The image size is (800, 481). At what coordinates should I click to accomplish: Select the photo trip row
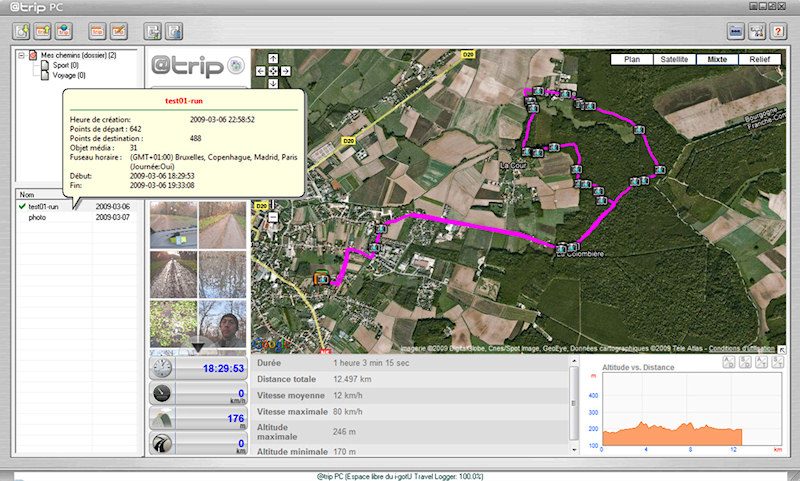tap(77, 217)
